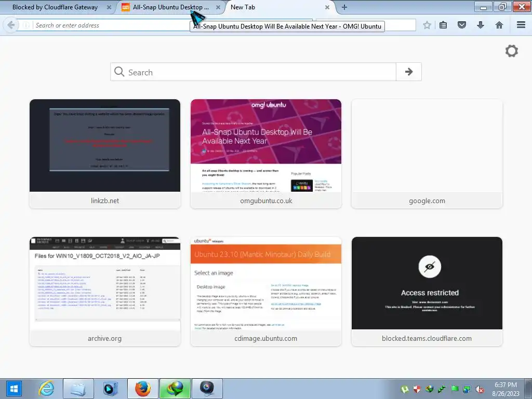The height and width of the screenshot is (399, 532).
Task: Open the linkzb.net tile
Action: (x=105, y=154)
